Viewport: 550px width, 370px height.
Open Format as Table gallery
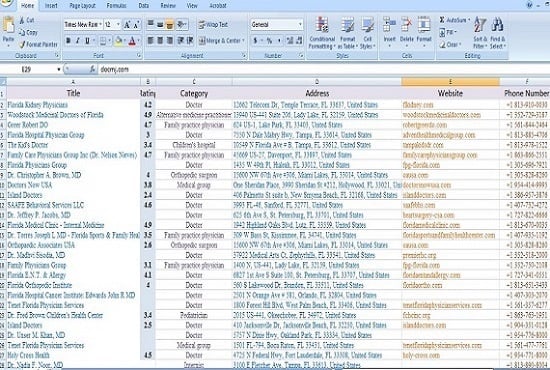pos(348,33)
